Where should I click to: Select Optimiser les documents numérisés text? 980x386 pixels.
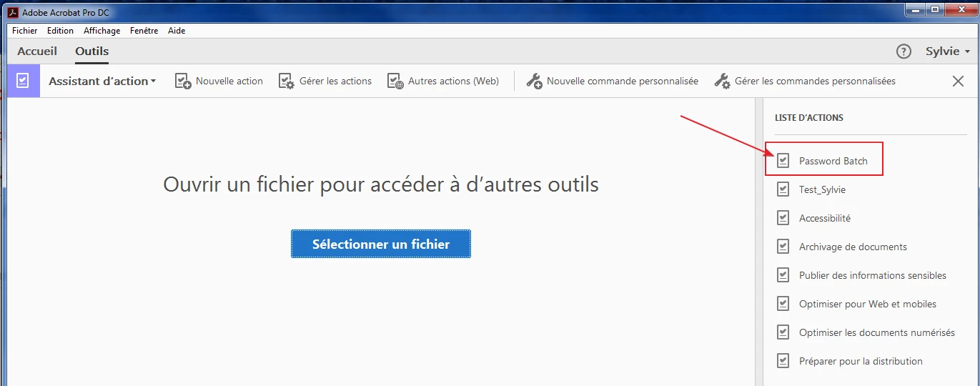877,332
